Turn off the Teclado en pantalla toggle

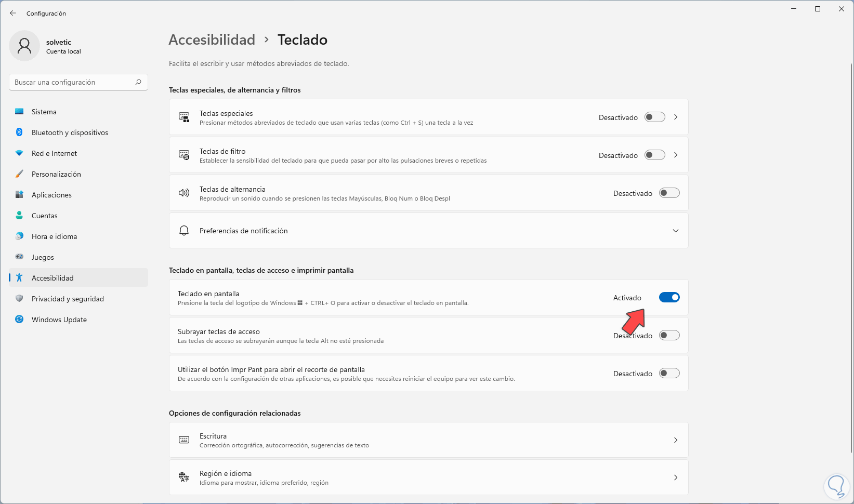click(x=669, y=297)
